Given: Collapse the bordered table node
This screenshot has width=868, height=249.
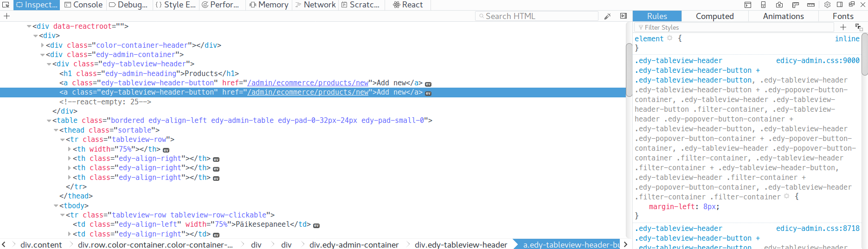Looking at the screenshot, I should [49, 121].
